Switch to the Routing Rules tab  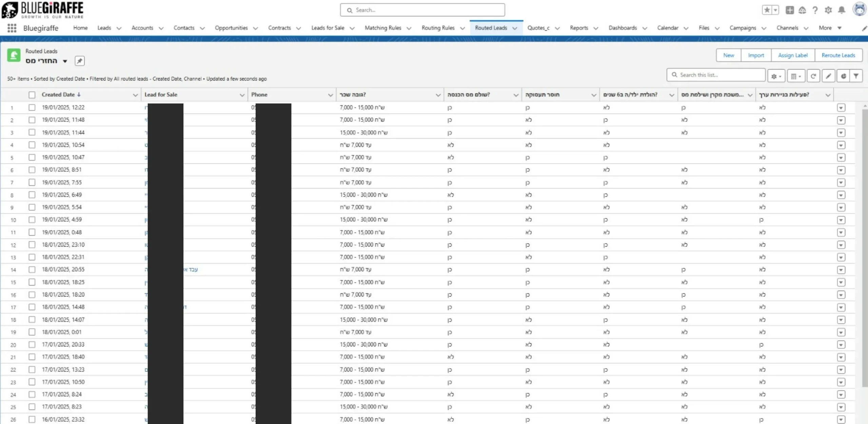tap(438, 28)
